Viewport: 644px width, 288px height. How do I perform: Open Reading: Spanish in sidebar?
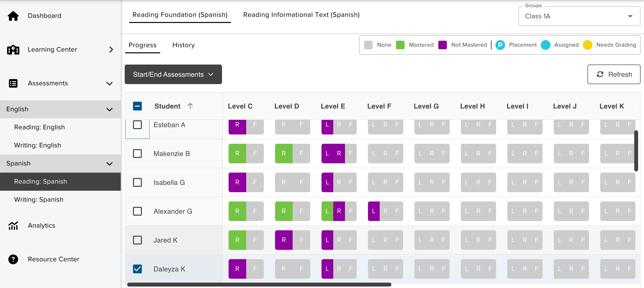(x=60, y=181)
